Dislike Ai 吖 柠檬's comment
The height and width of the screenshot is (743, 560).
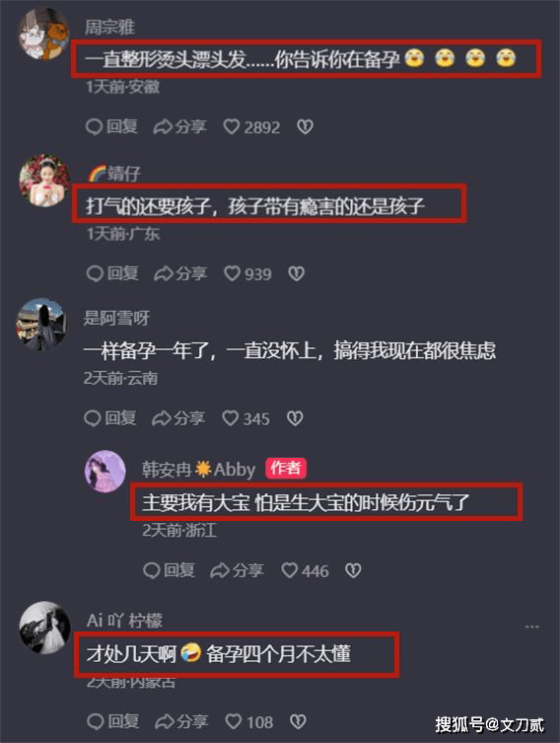click(298, 721)
